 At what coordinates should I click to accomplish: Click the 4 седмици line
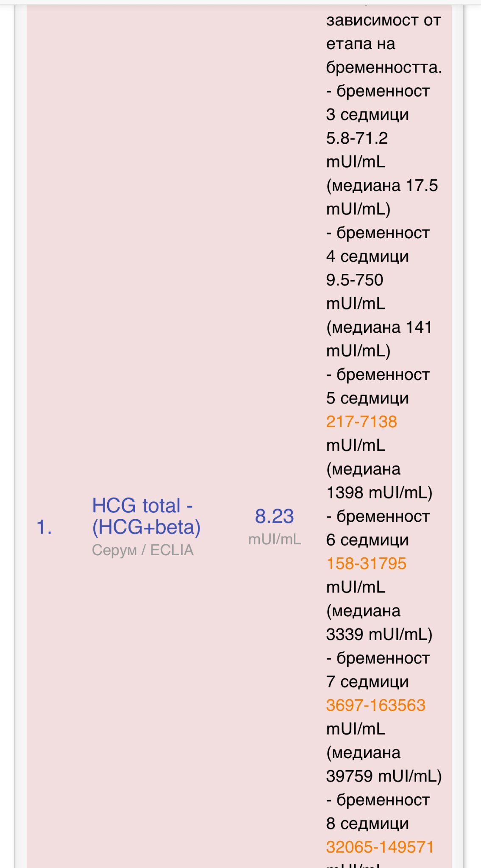click(367, 256)
